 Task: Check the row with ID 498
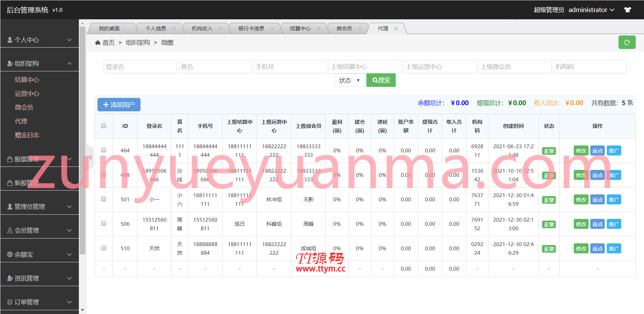point(104,174)
